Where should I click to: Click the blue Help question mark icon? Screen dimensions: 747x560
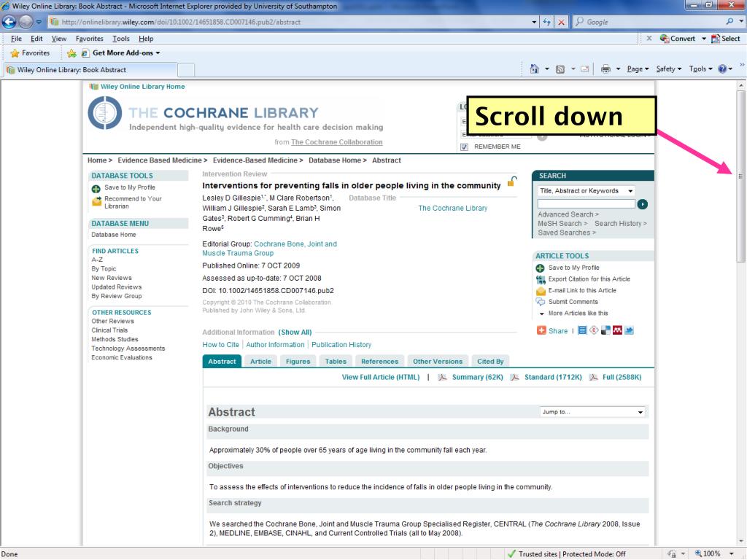(x=722, y=69)
